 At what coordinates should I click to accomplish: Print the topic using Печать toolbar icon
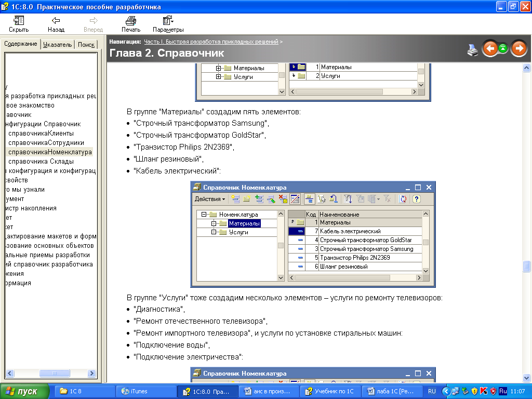[x=131, y=24]
